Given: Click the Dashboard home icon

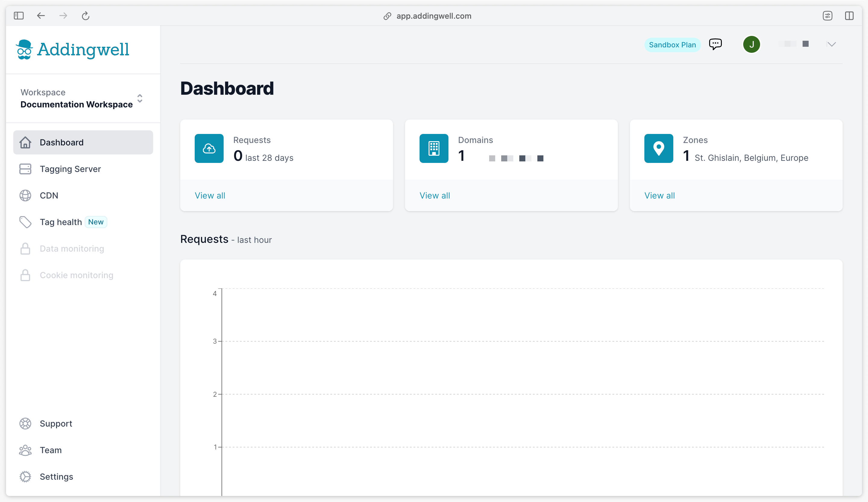Looking at the screenshot, I should (25, 142).
